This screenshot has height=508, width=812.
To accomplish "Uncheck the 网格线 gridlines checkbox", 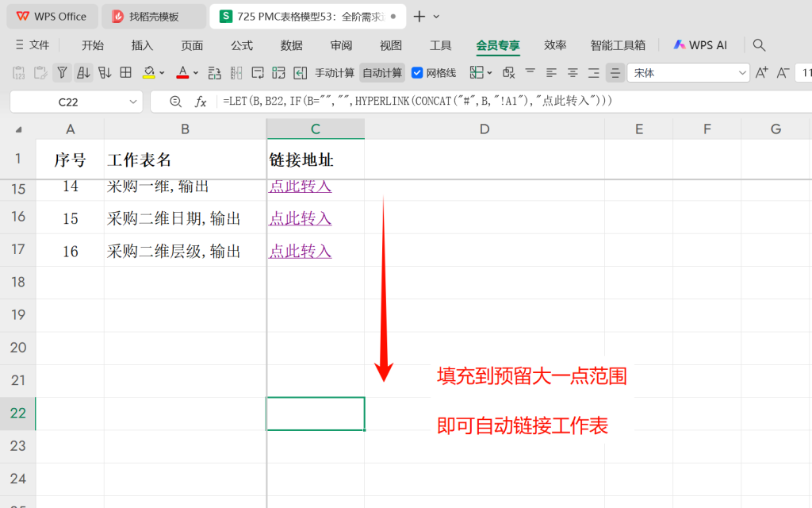I will [x=417, y=73].
